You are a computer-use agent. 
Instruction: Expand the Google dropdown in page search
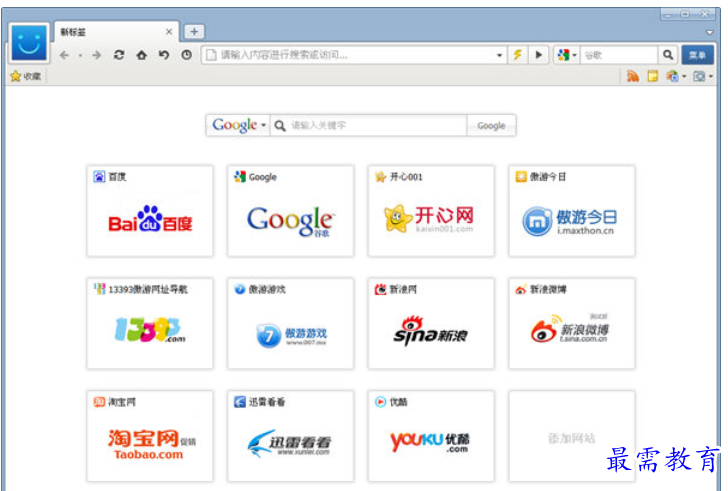[238, 125]
